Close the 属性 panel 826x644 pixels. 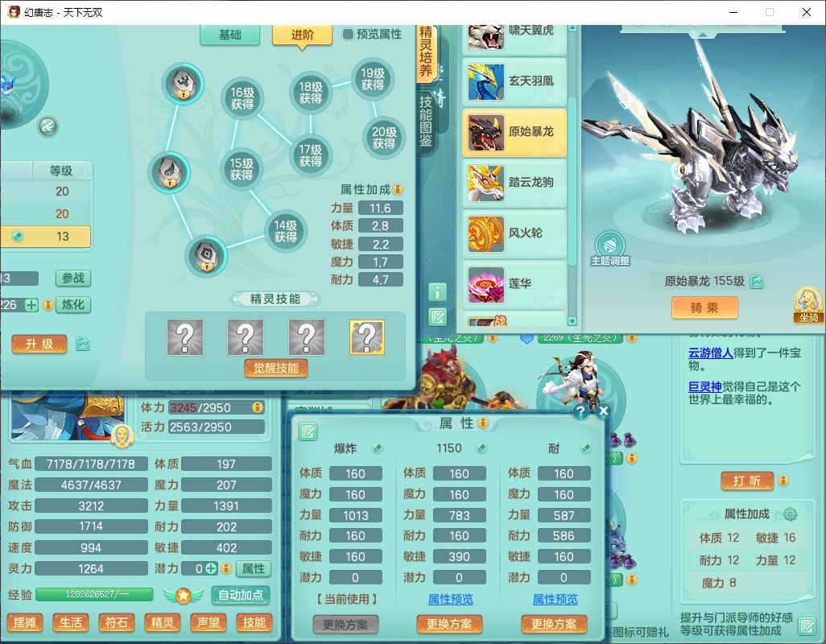pos(604,411)
